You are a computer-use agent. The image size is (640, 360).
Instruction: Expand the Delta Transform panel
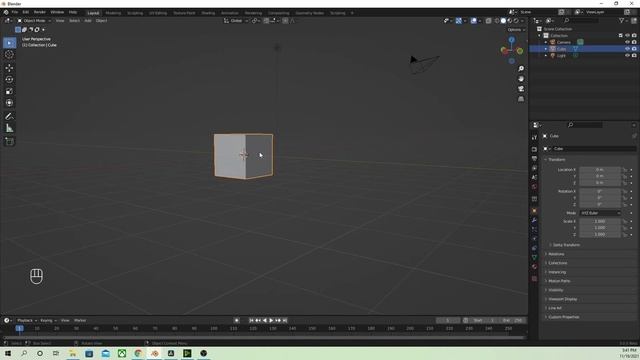coord(566,245)
